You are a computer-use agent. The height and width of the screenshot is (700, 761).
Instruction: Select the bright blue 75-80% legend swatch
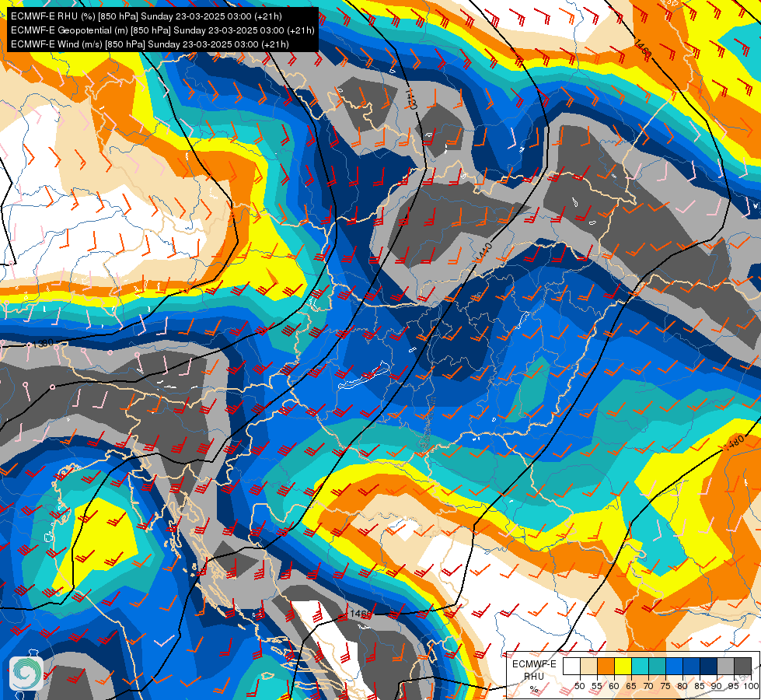674,666
